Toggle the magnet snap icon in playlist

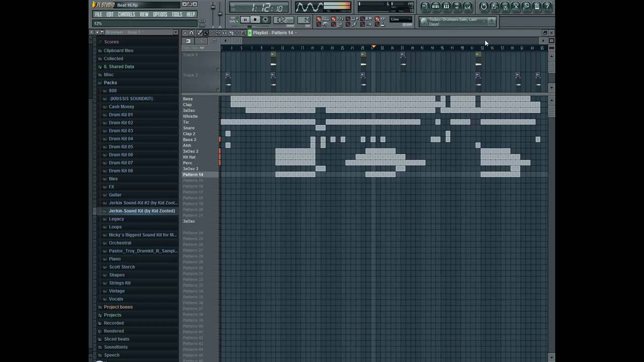coord(191,33)
